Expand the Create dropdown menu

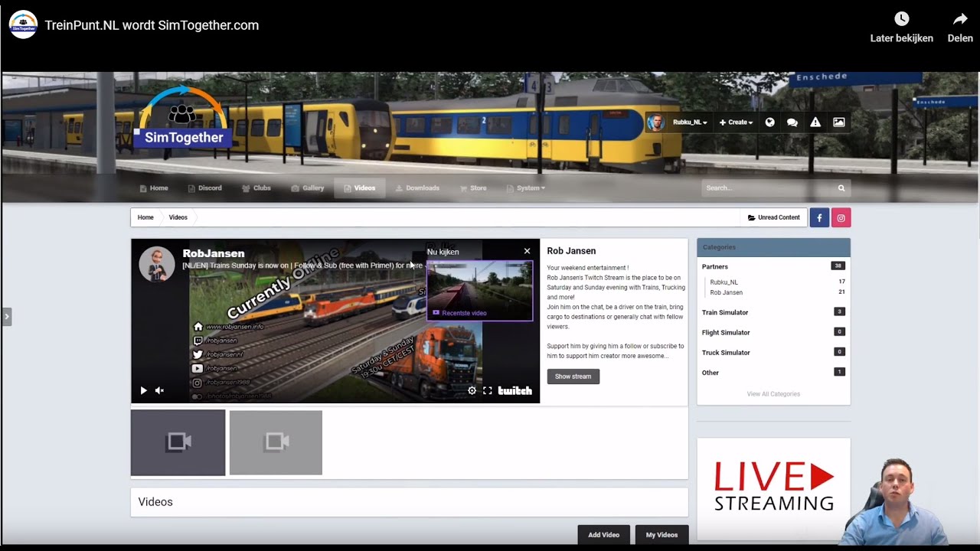(736, 122)
